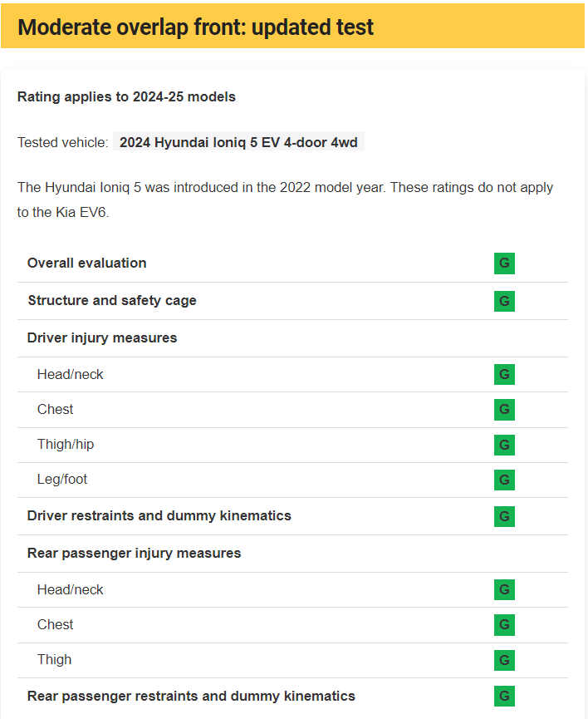Click the Moderate overlap front header bar
The height and width of the screenshot is (719, 588).
292,26
